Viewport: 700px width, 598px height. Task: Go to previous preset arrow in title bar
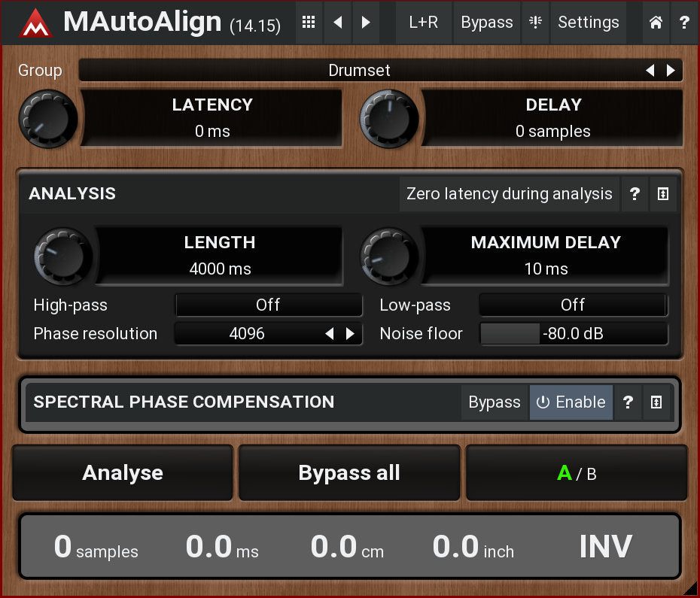pos(337,23)
